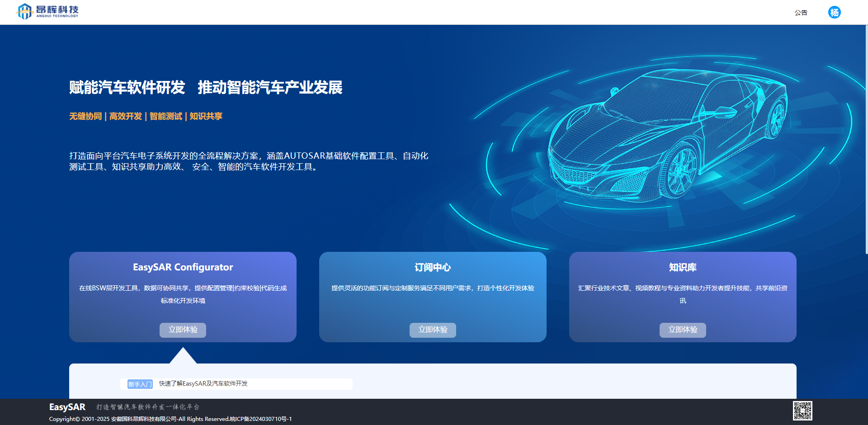Viewport: 868px width, 425px height.
Task: Click the orange tagline 无缝协同 | 高效开发
Action: point(105,116)
